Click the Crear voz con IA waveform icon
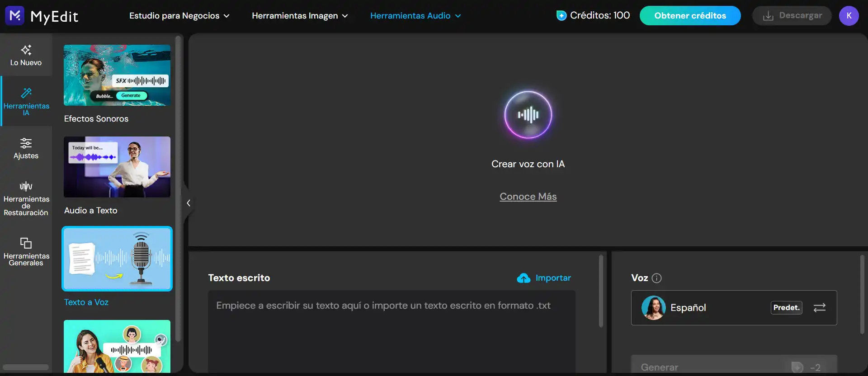The image size is (868, 376). [x=528, y=115]
